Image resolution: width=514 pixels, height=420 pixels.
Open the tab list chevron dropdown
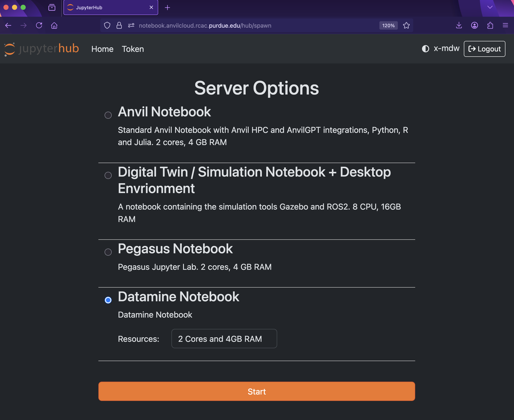pos(490,7)
